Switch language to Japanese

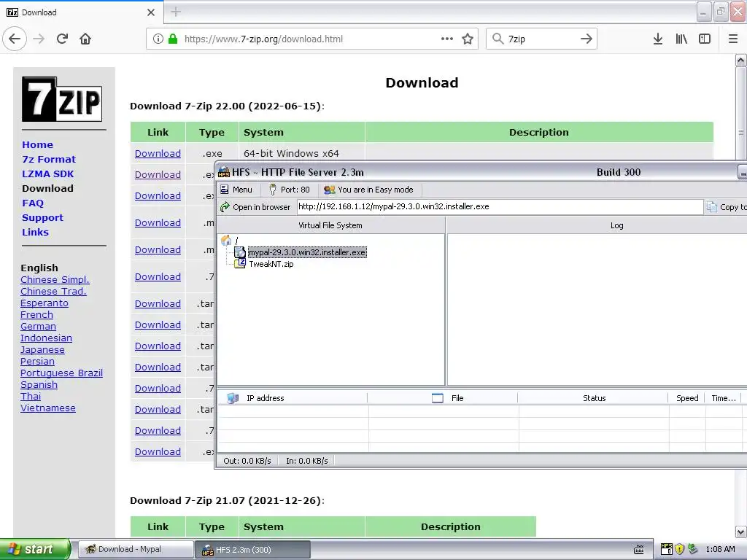pos(42,349)
